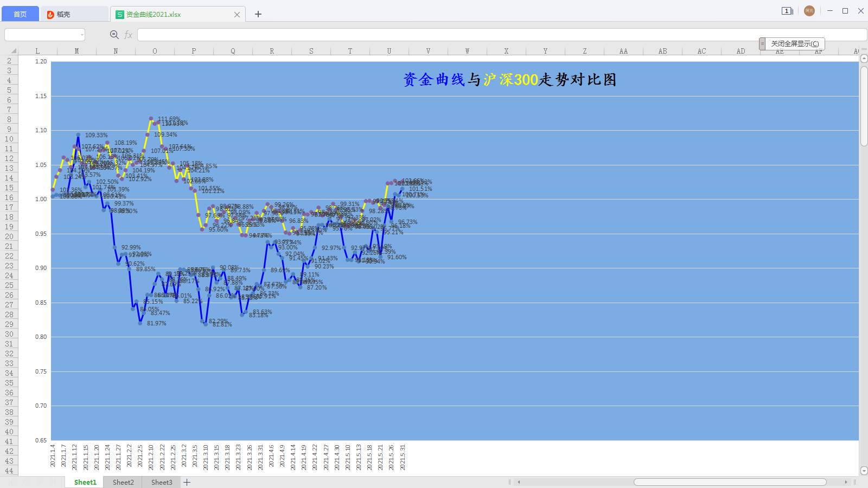The height and width of the screenshot is (488, 868).
Task: Open the Name Box dropdown arrow
Action: (x=82, y=34)
